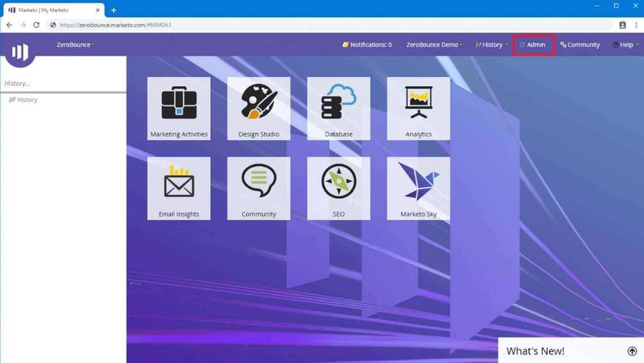The height and width of the screenshot is (363, 644).
Task: Open the Community speech-bubble tile
Action: (x=258, y=189)
